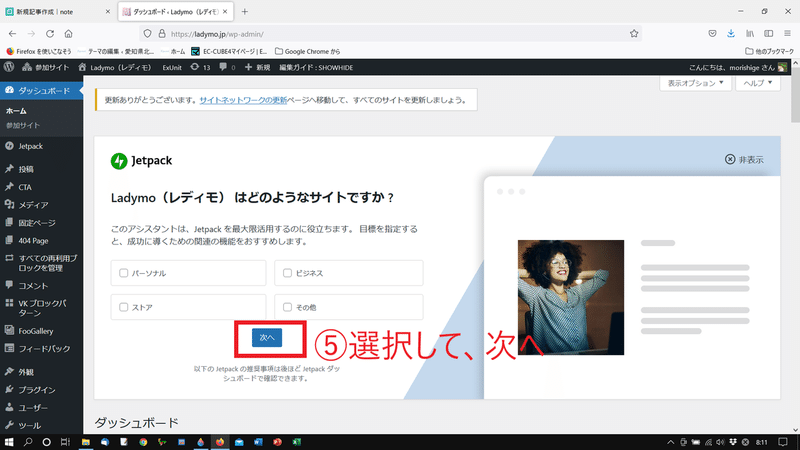This screenshot has height=450, width=800.
Task: Open ダッシュボード sidebar menu
Action: 41,90
